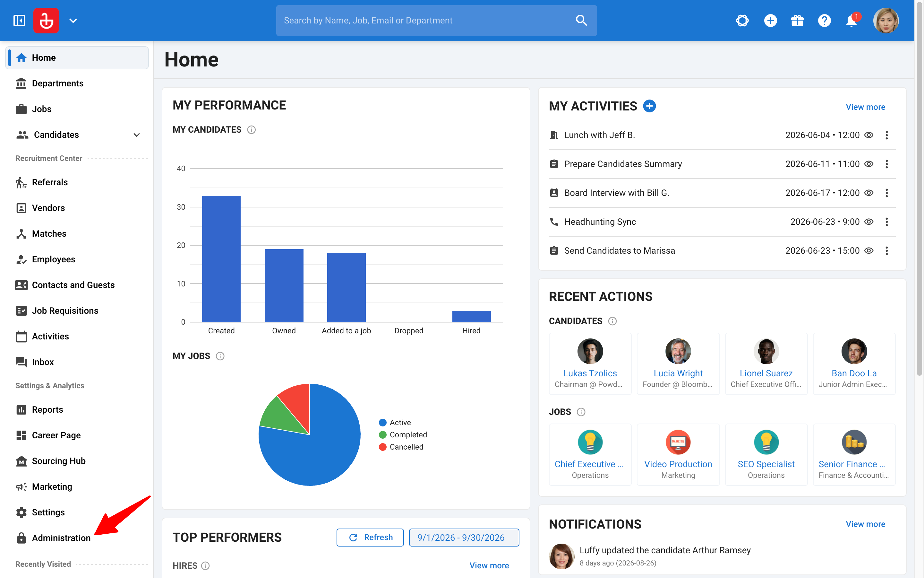Open the Video Production job card
This screenshot has height=578, width=924.
tap(678, 454)
